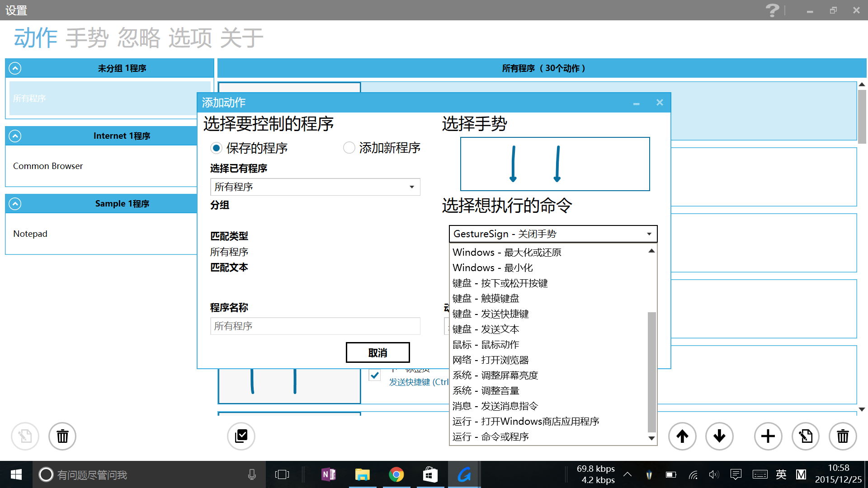Click the add action plus button
868x488 pixels.
tap(768, 436)
